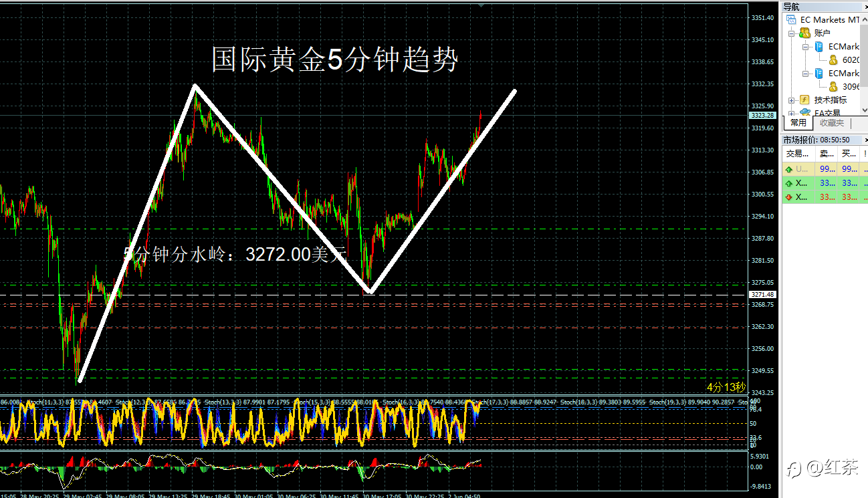Click the server icon beside the first ECMark entry
Image resolution: width=868 pixels, height=498 pixels.
click(x=819, y=47)
